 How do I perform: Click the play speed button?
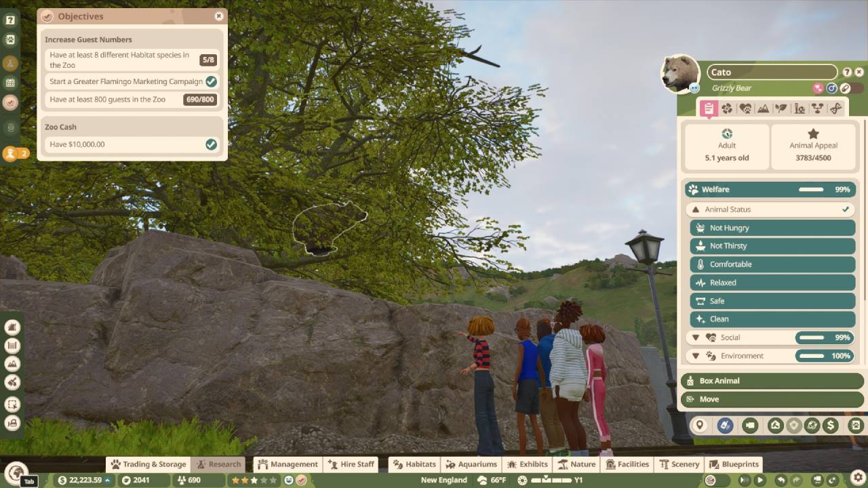[x=760, y=481]
